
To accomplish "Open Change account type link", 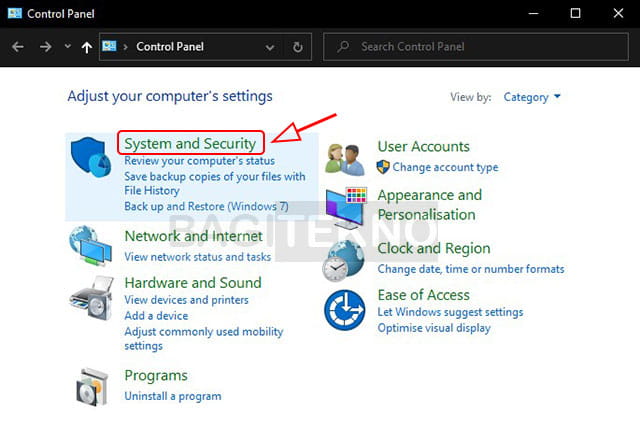I will tap(445, 167).
